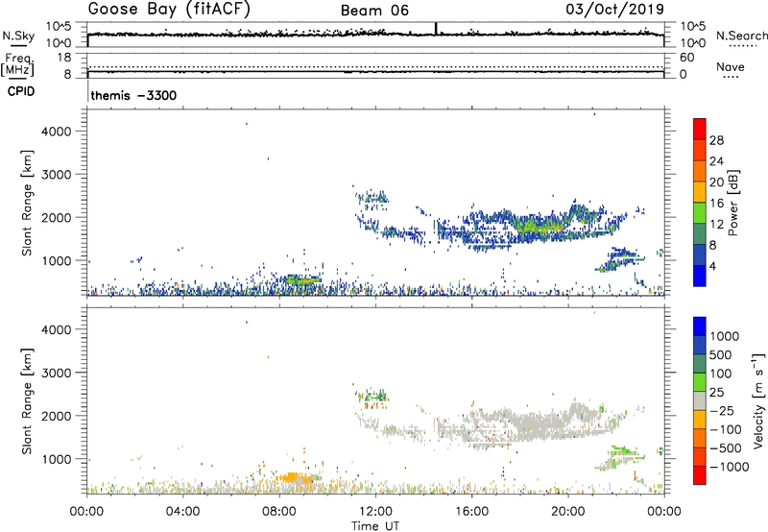Click the orange velocity patch near 08:30
The image size is (768, 532).
pyautogui.click(x=295, y=478)
